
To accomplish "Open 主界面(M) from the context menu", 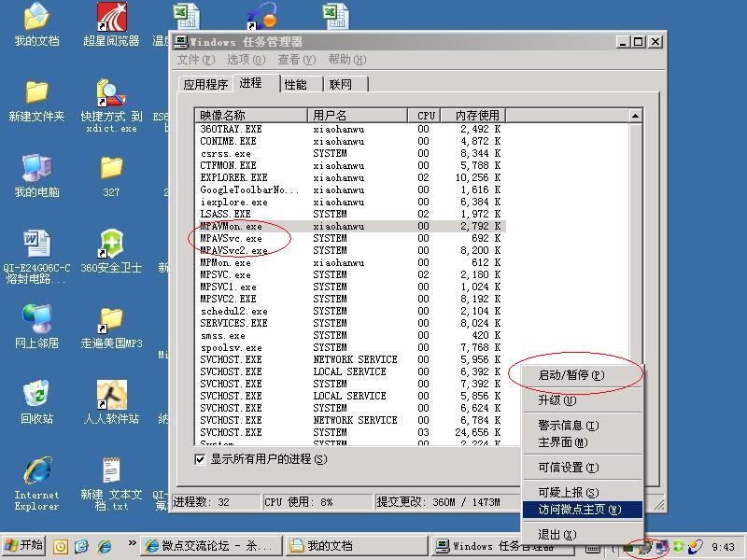I will pyautogui.click(x=582, y=442).
